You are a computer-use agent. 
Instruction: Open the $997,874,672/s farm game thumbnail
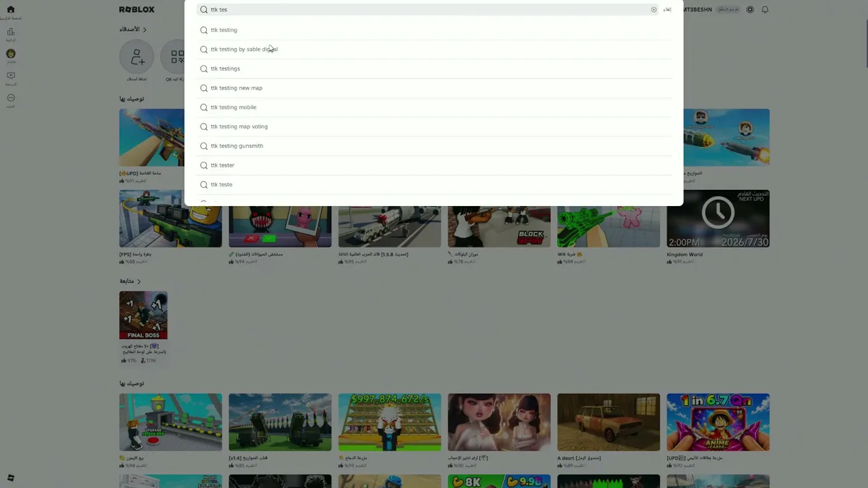pos(389,422)
